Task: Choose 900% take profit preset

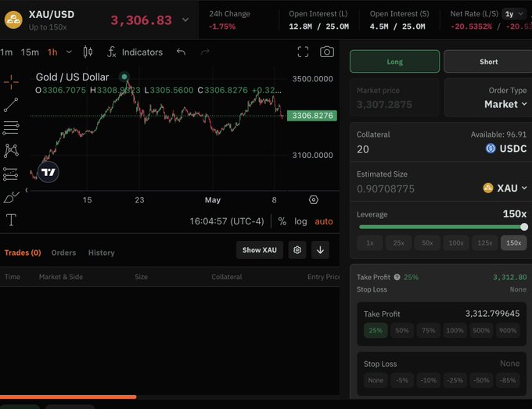Action: click(x=508, y=330)
